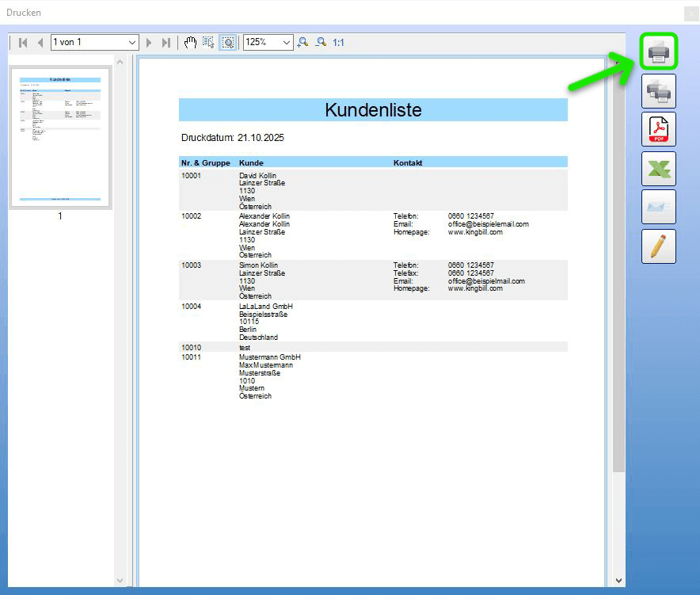This screenshot has height=595, width=700.
Task: Activate the selection tool
Action: (208, 43)
